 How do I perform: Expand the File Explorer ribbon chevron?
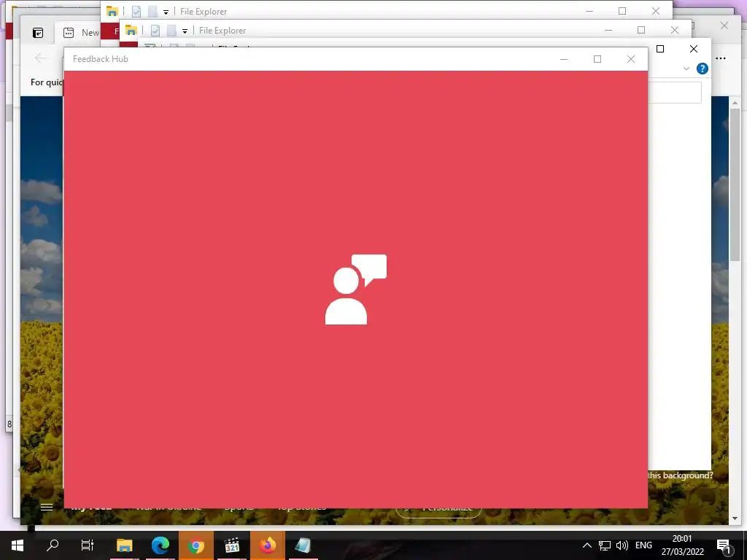tap(686, 69)
